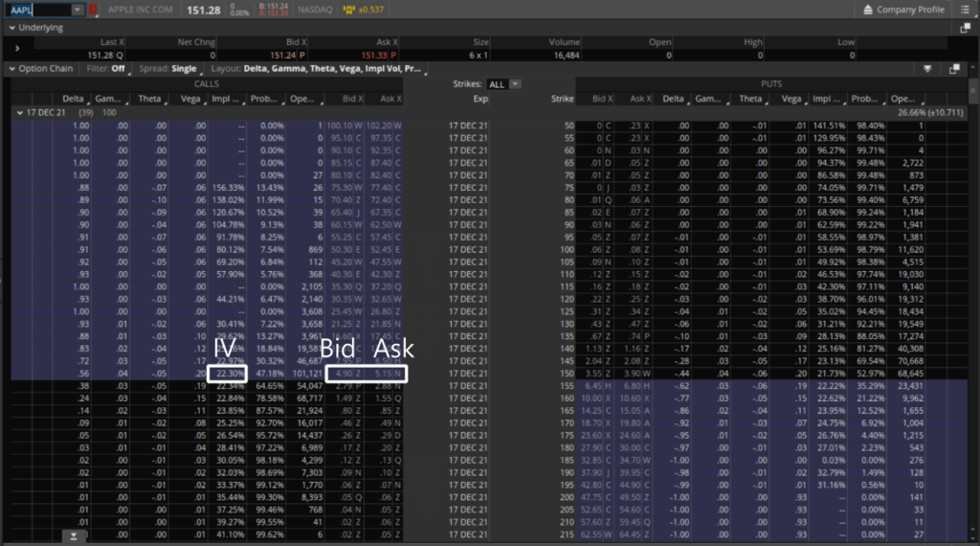Collapse the Option Chain section

11,69
